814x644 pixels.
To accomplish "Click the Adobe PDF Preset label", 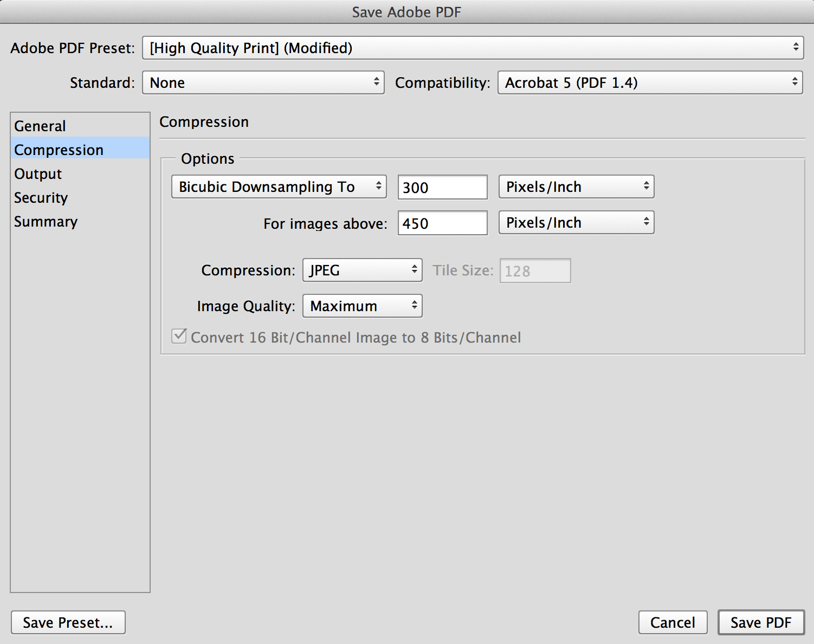I will coord(73,48).
